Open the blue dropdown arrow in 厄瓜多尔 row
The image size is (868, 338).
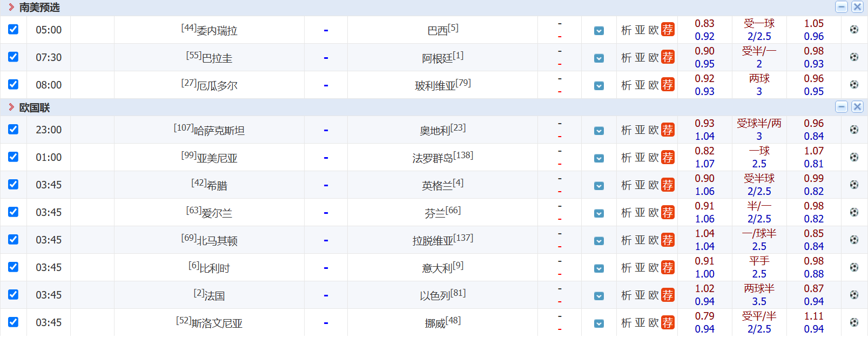tap(599, 86)
